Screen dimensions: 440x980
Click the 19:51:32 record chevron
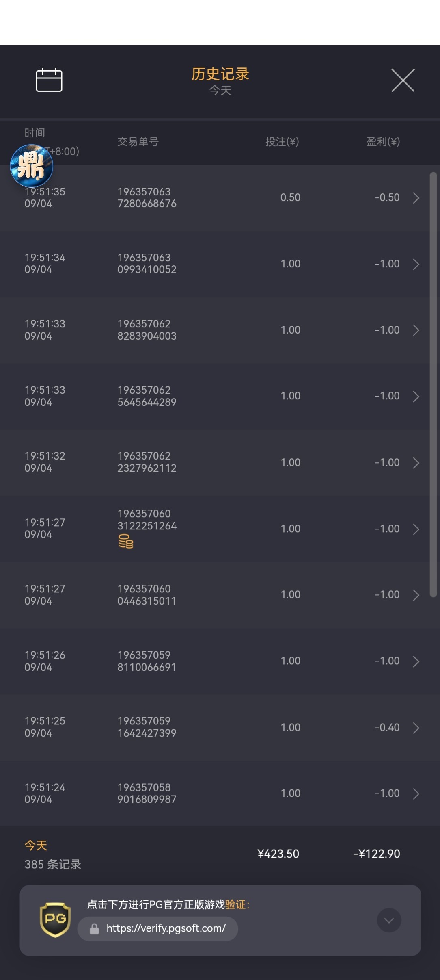coord(416,463)
